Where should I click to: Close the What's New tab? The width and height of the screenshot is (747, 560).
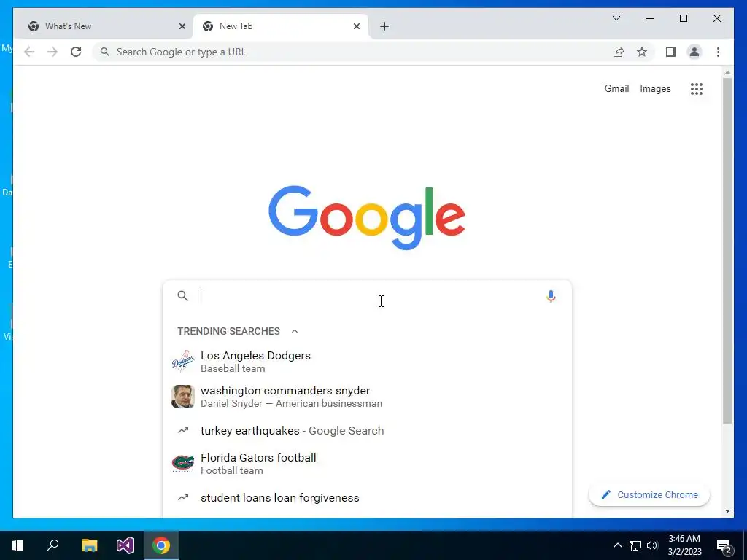click(182, 26)
